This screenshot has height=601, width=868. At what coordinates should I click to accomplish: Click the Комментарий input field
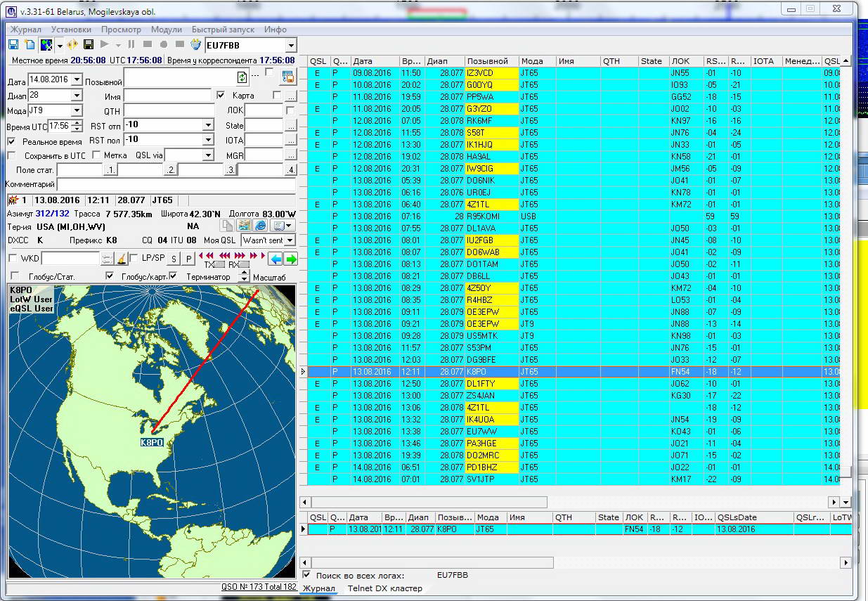tap(176, 184)
